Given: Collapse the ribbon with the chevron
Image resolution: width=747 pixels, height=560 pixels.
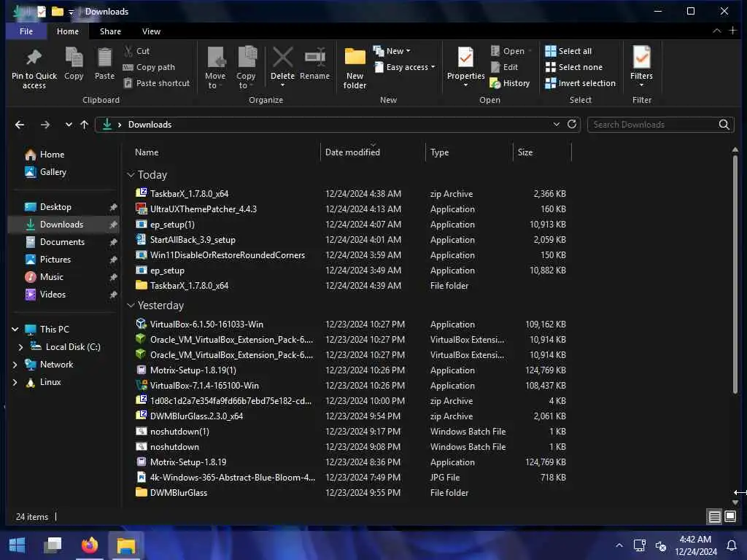Looking at the screenshot, I should pyautogui.click(x=716, y=31).
